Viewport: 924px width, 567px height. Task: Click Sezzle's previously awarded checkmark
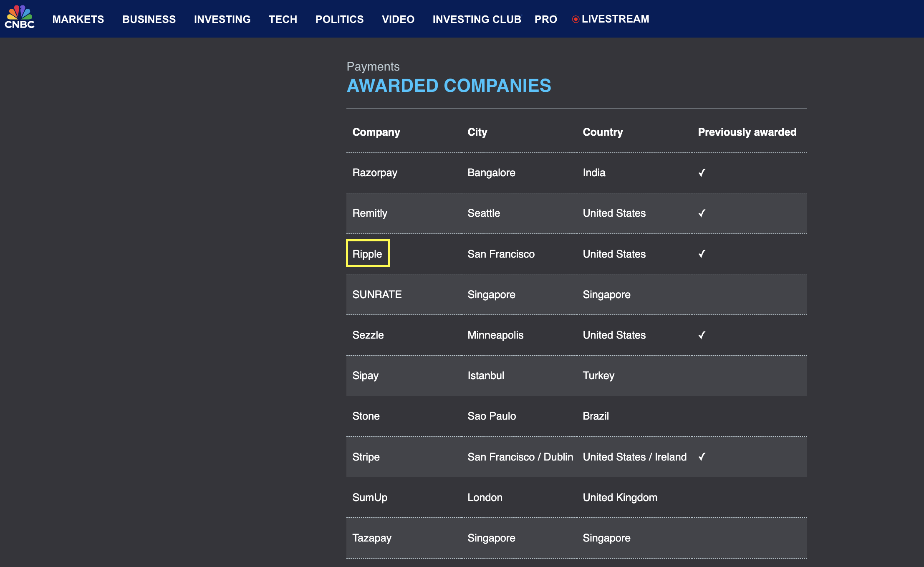point(702,335)
